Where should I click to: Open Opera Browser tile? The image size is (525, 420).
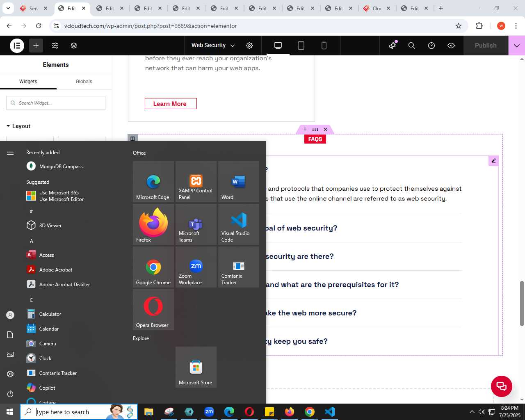click(153, 310)
